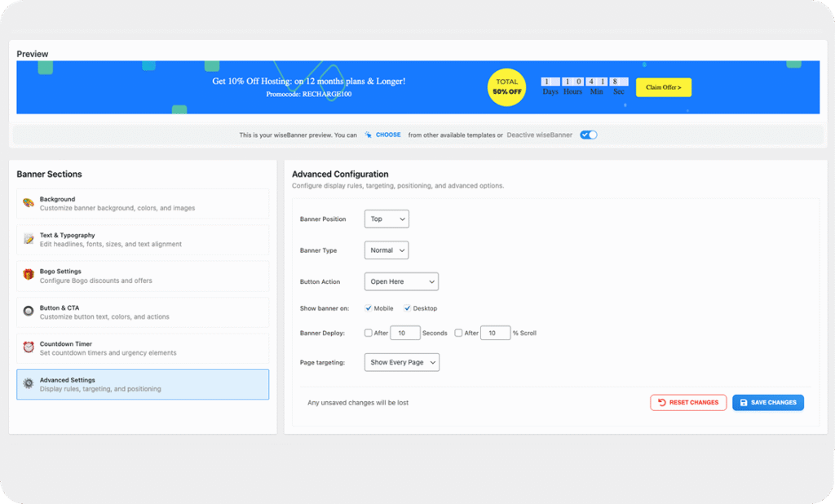Viewport: 835px width, 504px height.
Task: Click the percent Scroll value input field
Action: pos(495,333)
